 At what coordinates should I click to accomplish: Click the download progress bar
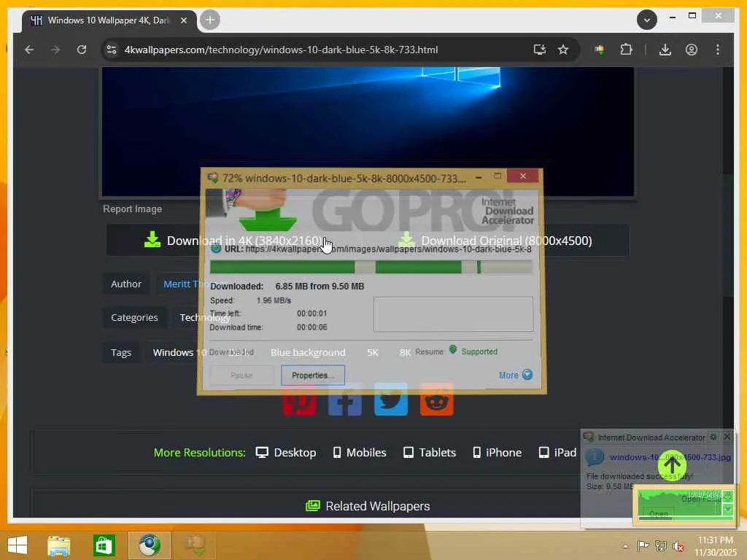371,267
